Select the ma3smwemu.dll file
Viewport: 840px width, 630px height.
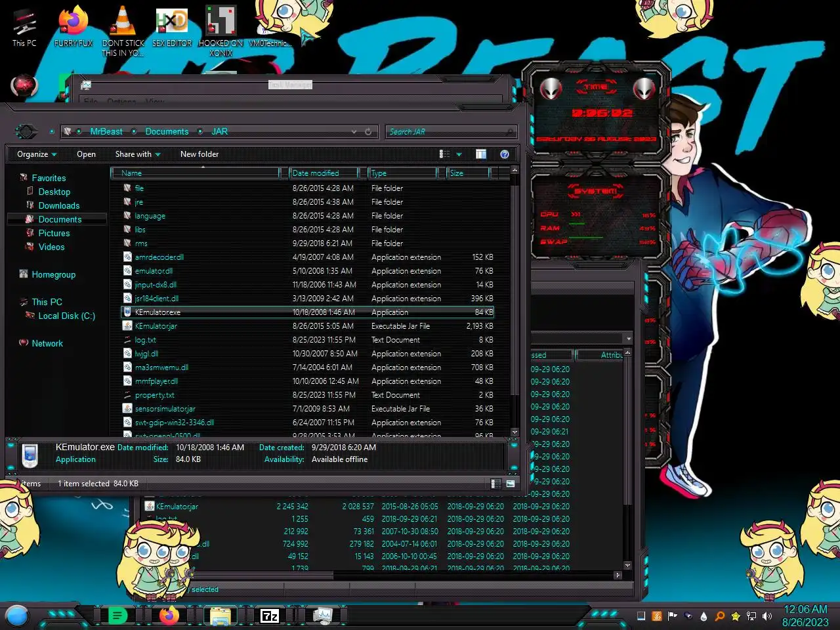tap(161, 367)
